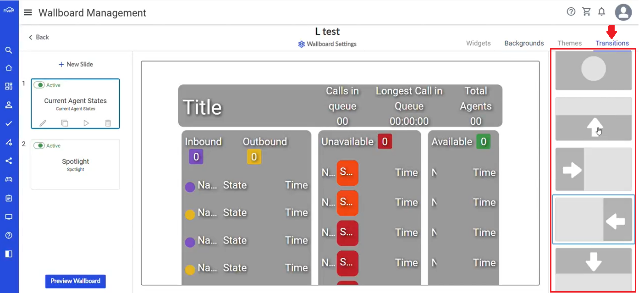The height and width of the screenshot is (299, 644).
Task: Select the Spotlight slide card
Action: click(x=75, y=164)
